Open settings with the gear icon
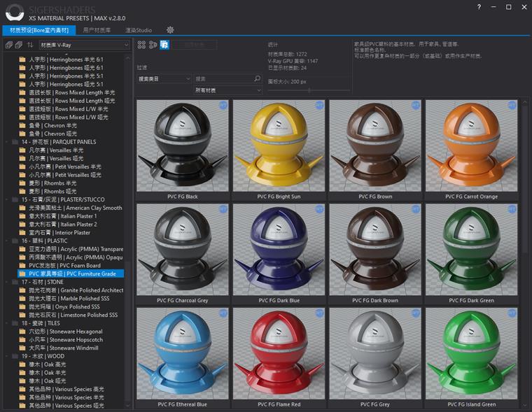This screenshot has height=412, width=532. 170,30
